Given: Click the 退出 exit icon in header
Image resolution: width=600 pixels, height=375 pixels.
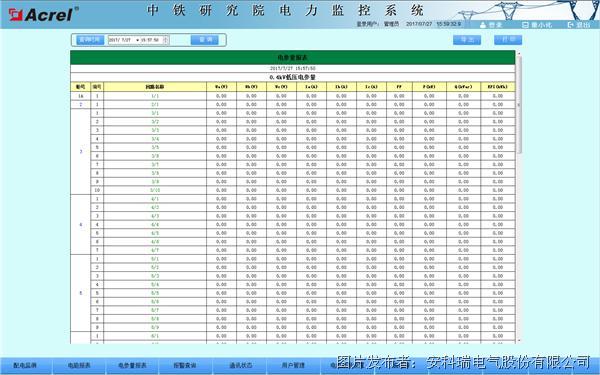Looking at the screenshot, I should (571, 25).
